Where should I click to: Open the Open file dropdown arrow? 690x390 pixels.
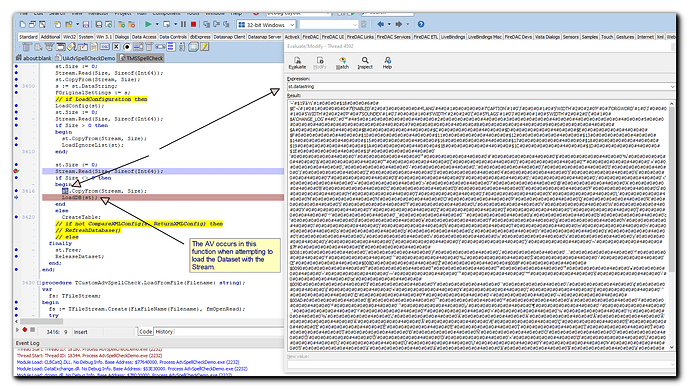(77, 24)
